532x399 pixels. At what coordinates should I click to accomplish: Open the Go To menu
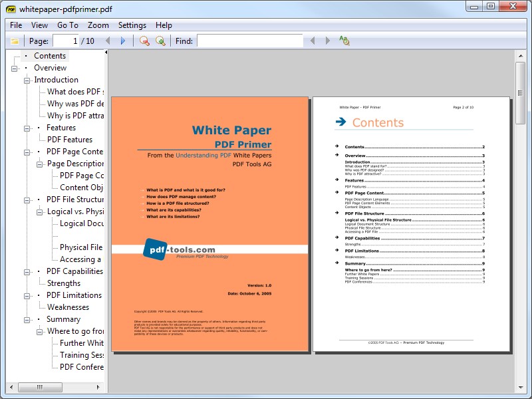pos(68,25)
